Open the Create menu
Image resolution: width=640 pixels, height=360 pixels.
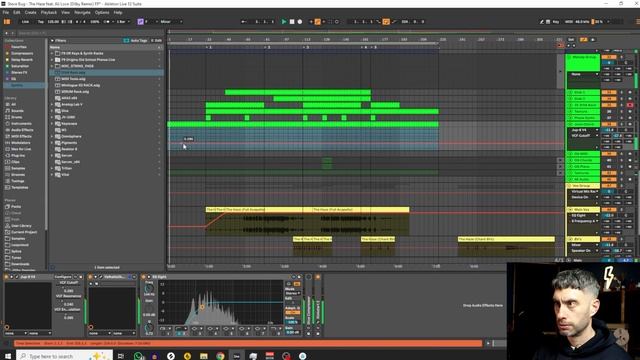30,13
